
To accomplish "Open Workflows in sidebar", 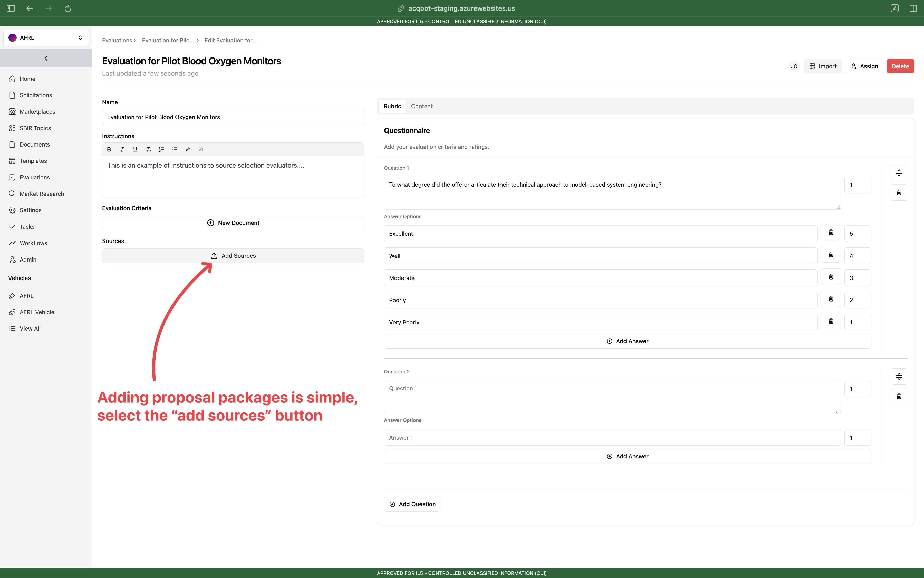I will click(33, 243).
